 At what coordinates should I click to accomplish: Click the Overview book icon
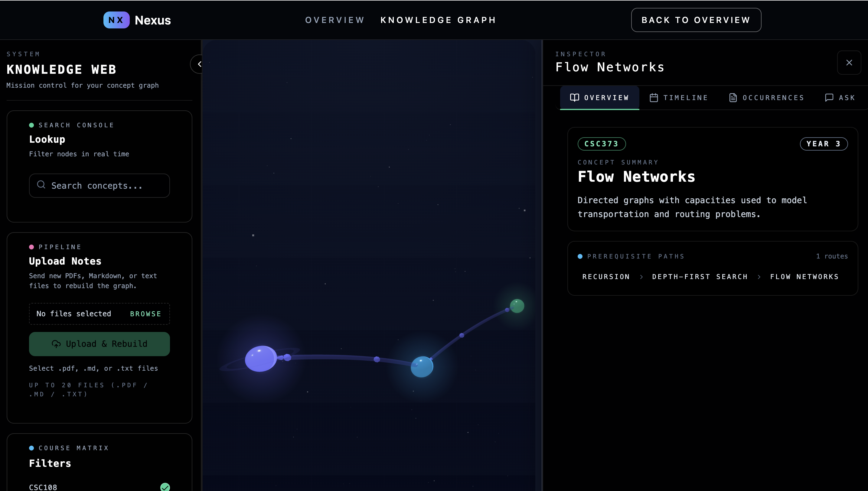[574, 98]
